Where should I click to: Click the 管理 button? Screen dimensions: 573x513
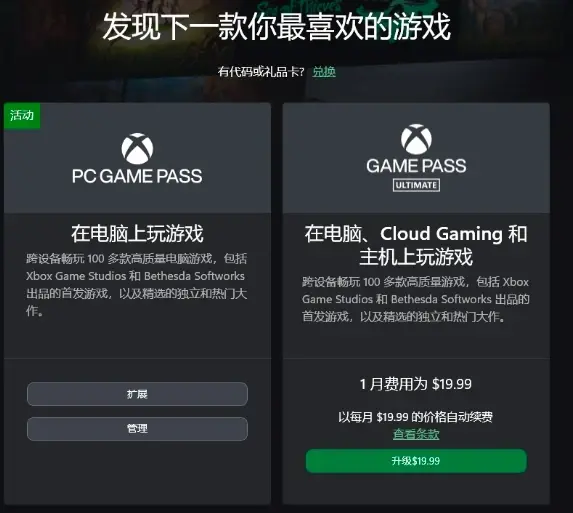[137, 429]
